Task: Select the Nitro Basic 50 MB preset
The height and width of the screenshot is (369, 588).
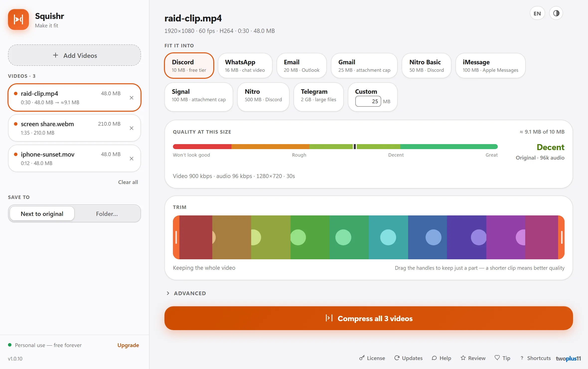Action: click(x=427, y=66)
